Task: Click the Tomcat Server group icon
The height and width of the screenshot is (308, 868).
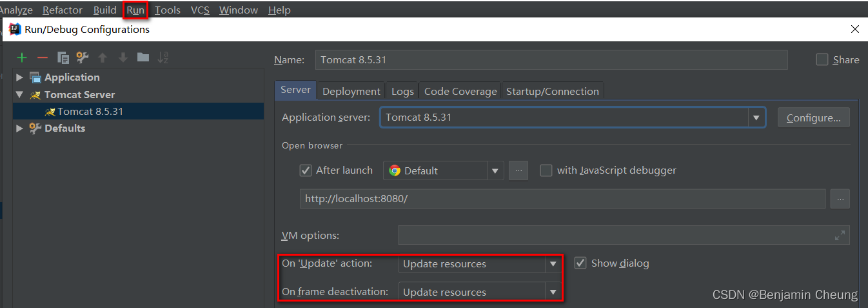Action: [x=35, y=95]
